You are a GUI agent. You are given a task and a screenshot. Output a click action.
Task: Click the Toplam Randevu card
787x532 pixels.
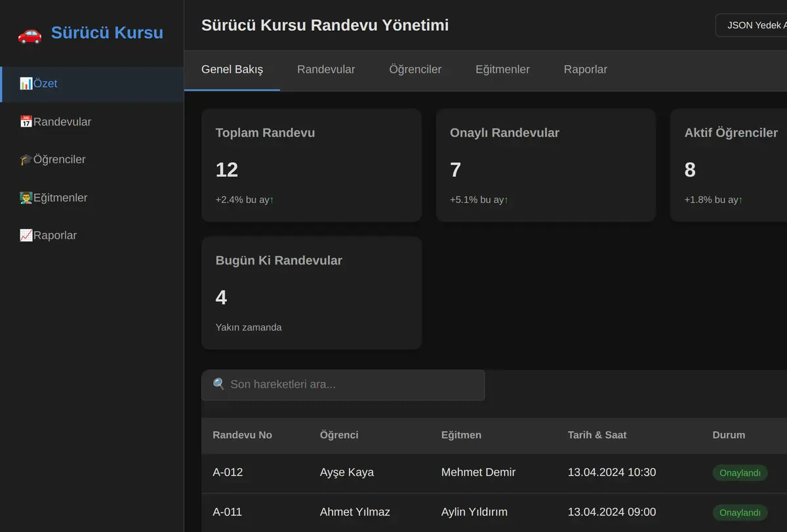(312, 165)
